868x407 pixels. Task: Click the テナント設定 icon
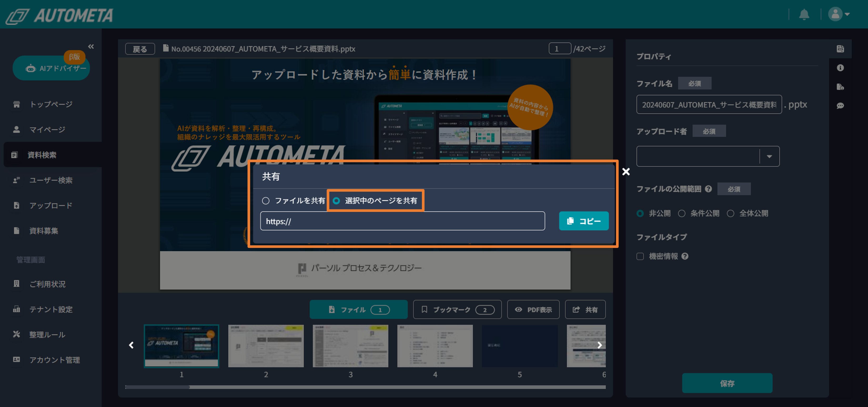[x=17, y=309]
